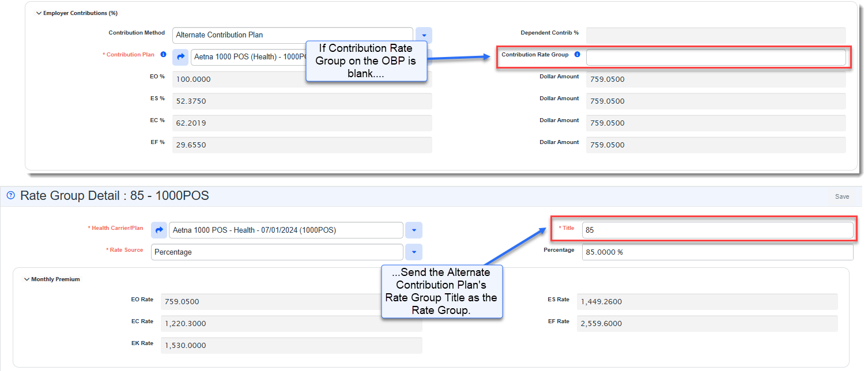Select the EK Rate field showing 1,530.0000
Viewport: 868px width, 371px height.
pos(291,346)
